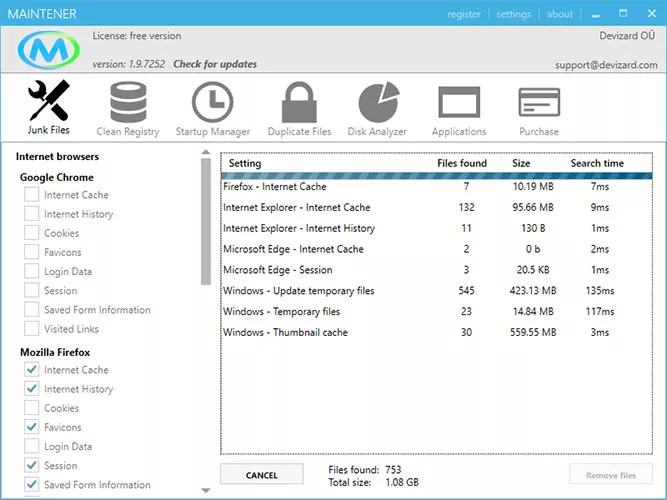The image size is (667, 500).
Task: Open the register menu item
Action: [x=464, y=14]
